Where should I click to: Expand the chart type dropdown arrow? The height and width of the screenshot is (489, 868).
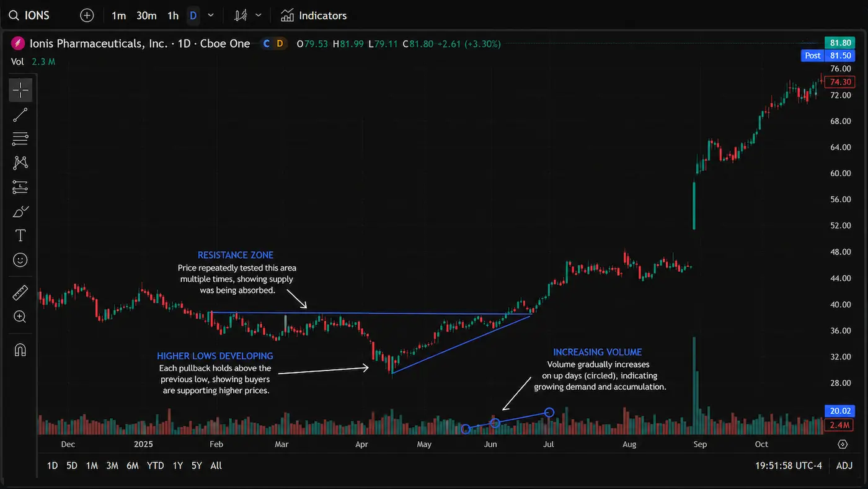click(x=259, y=16)
